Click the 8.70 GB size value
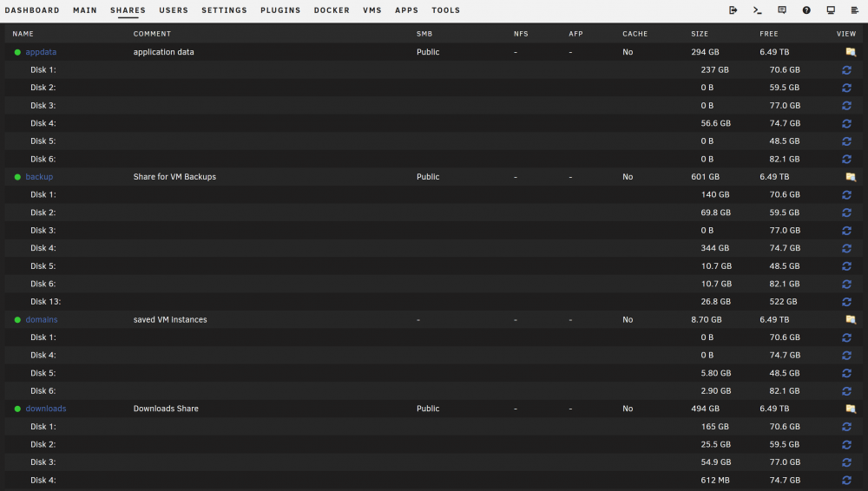868x491 pixels. (x=707, y=319)
